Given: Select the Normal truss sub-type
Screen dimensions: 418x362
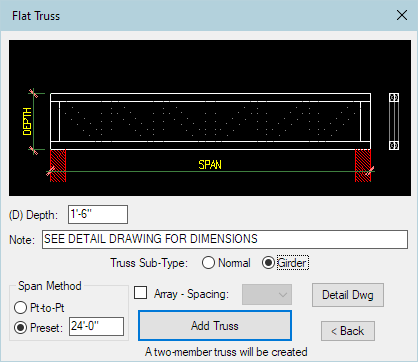Looking at the screenshot, I should point(226,263).
